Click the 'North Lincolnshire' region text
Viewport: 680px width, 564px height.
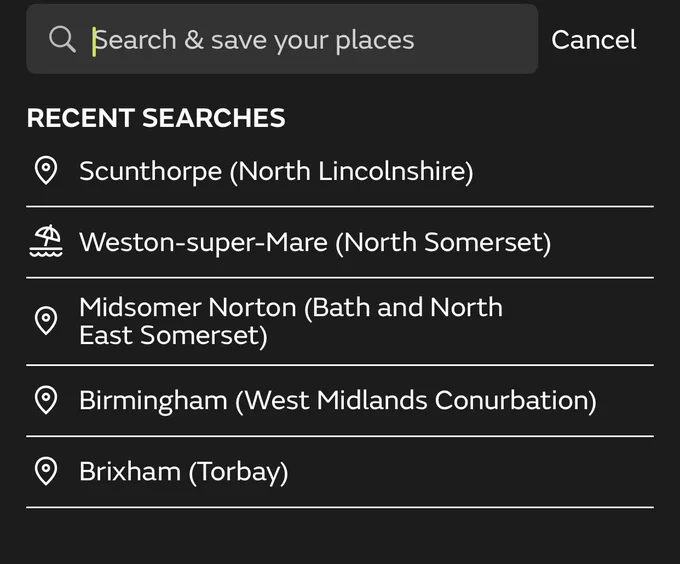[352, 172]
